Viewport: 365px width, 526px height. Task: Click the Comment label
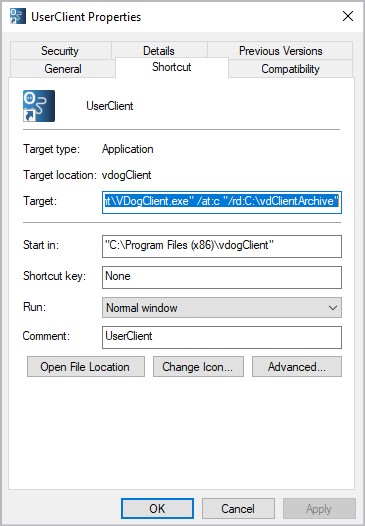pos(46,336)
